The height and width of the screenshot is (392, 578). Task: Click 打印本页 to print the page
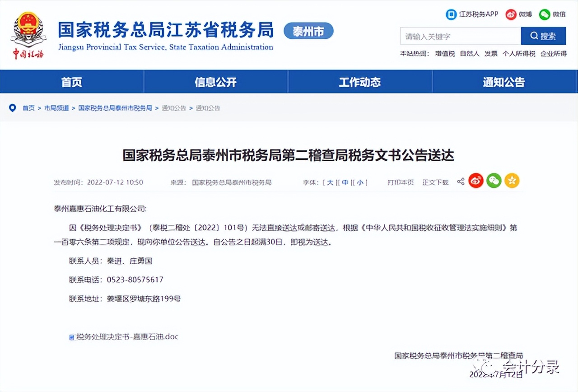click(400, 182)
